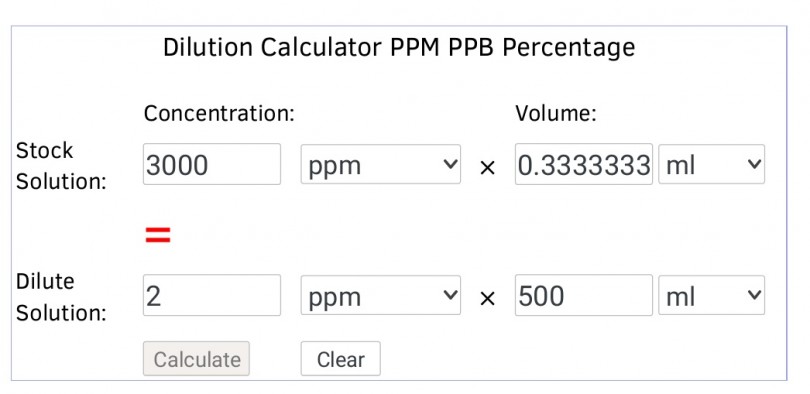Click the red equals sign

[158, 235]
